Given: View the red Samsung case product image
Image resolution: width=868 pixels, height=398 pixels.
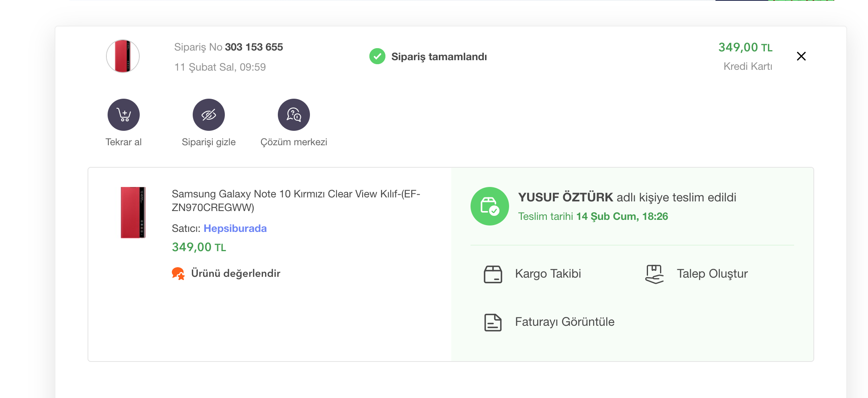Looking at the screenshot, I should [133, 212].
